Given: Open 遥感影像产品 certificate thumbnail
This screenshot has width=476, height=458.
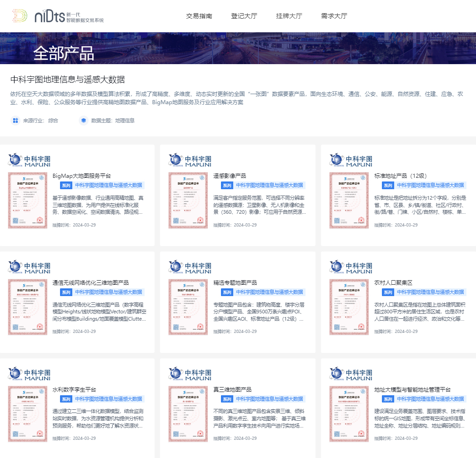Looking at the screenshot, I should pos(188,200).
